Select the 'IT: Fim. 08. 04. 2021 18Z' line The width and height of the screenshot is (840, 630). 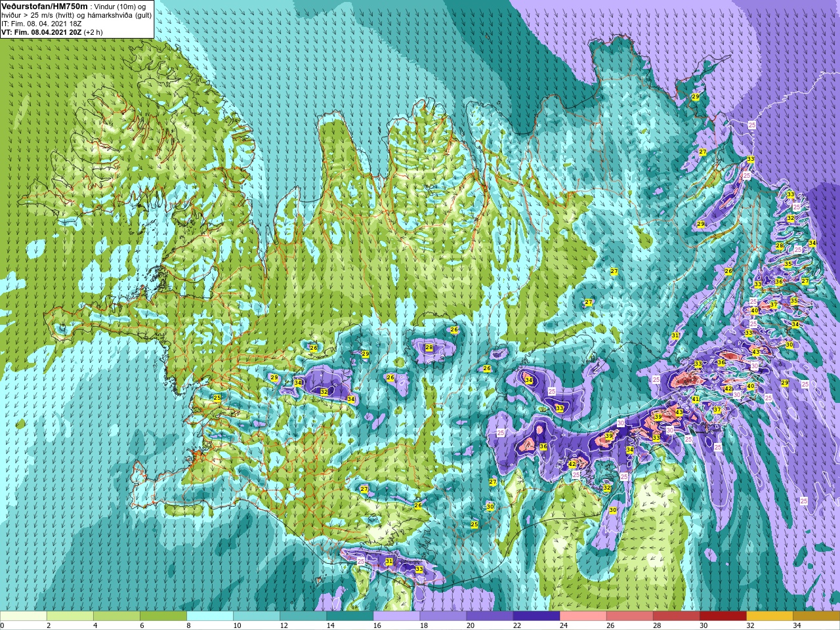pyautogui.click(x=41, y=23)
